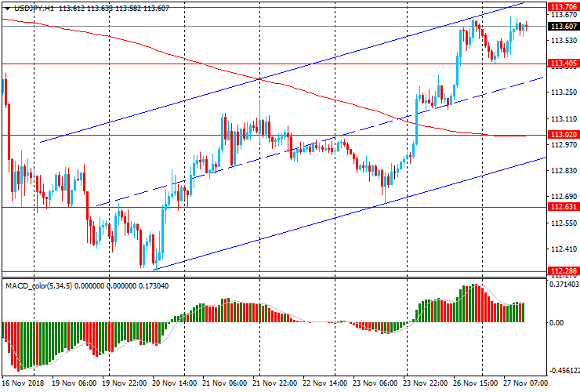The image size is (580, 392).
Task: Click the 112.690 price scale value
Action: point(564,197)
